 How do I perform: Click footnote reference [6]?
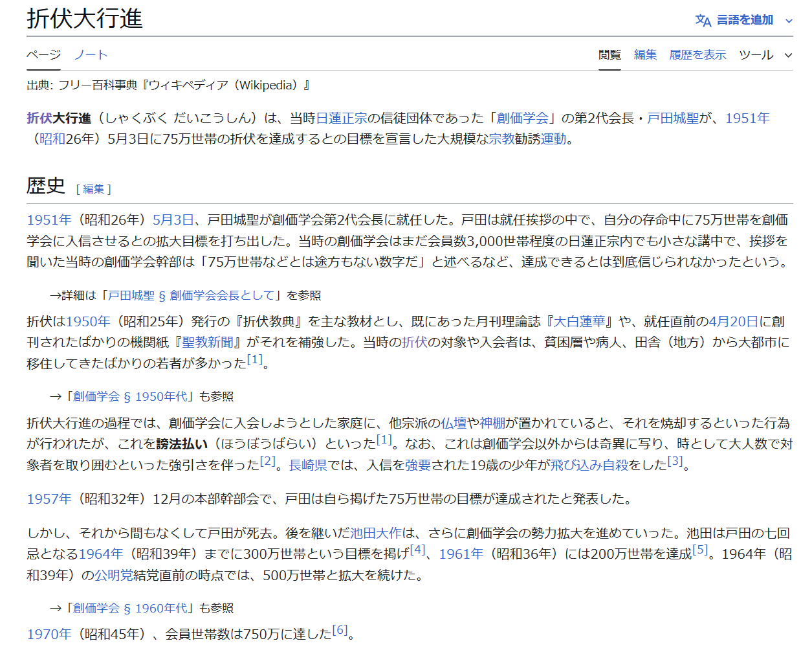click(340, 630)
